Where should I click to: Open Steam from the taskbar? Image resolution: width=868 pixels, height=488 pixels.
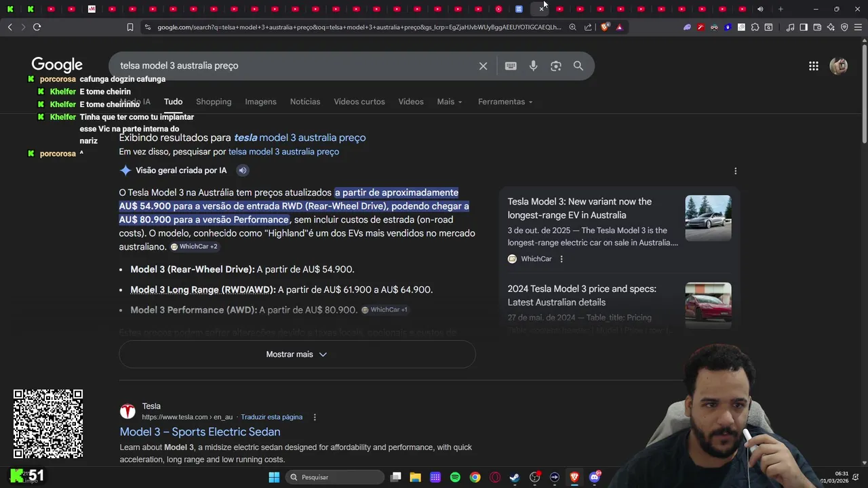point(515,477)
